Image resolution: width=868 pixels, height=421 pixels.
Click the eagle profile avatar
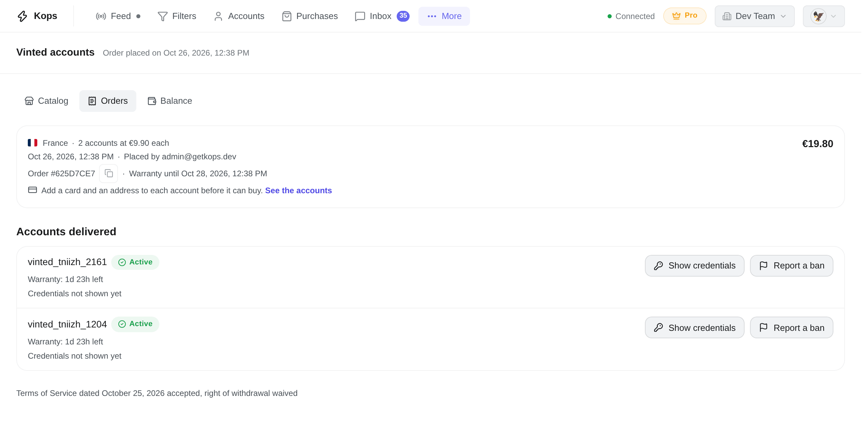(x=818, y=16)
